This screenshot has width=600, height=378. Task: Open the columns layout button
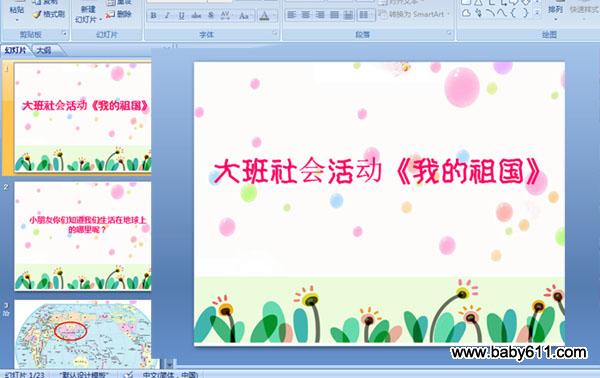(x=364, y=15)
